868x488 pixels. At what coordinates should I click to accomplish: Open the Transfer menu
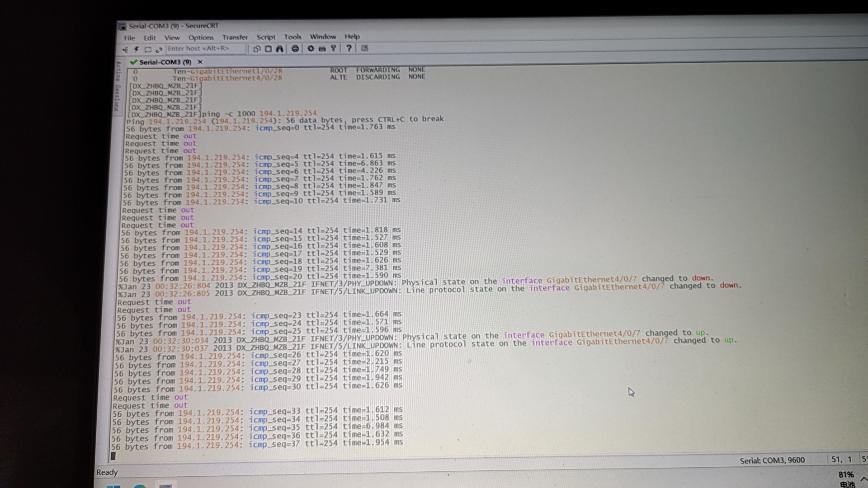click(235, 38)
